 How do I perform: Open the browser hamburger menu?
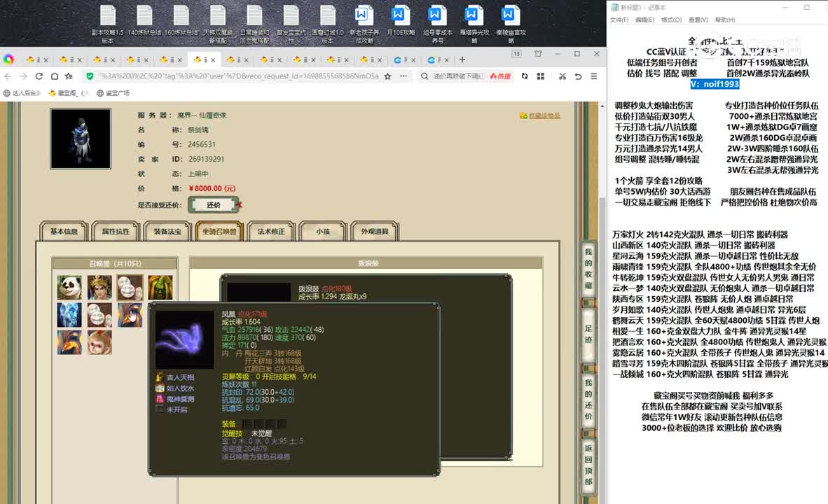(x=594, y=76)
